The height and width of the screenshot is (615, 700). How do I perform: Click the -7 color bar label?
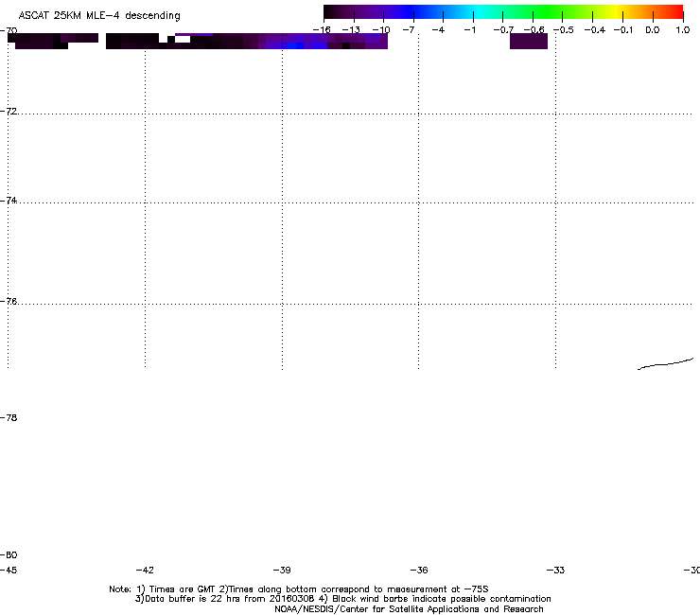(x=409, y=30)
